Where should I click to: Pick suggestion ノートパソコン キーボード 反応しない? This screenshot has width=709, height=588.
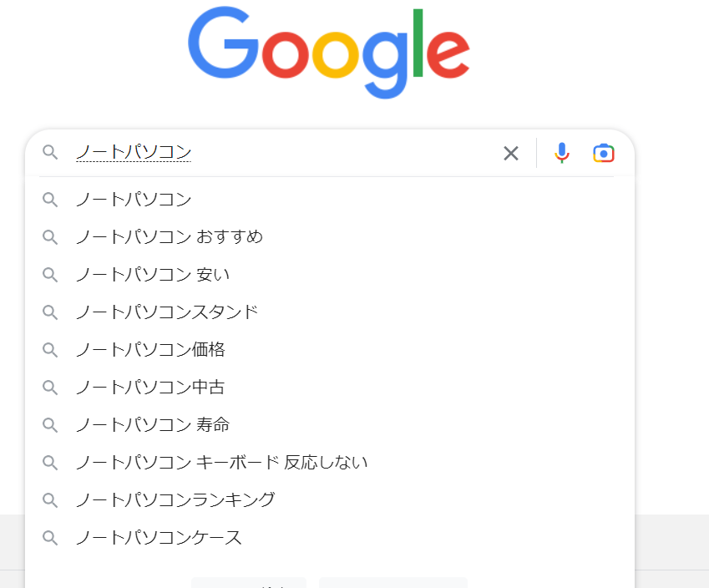click(x=221, y=463)
